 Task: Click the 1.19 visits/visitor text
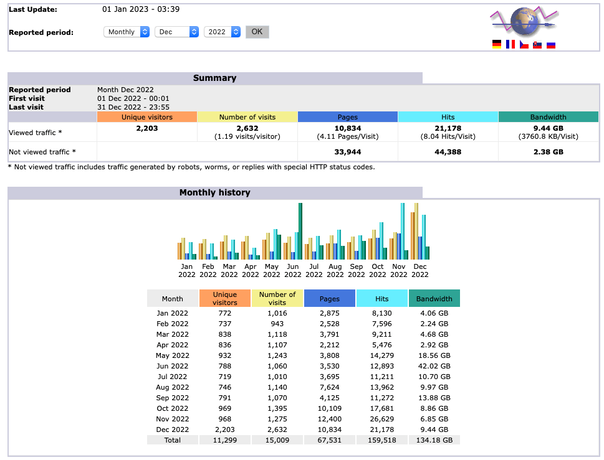tap(247, 136)
